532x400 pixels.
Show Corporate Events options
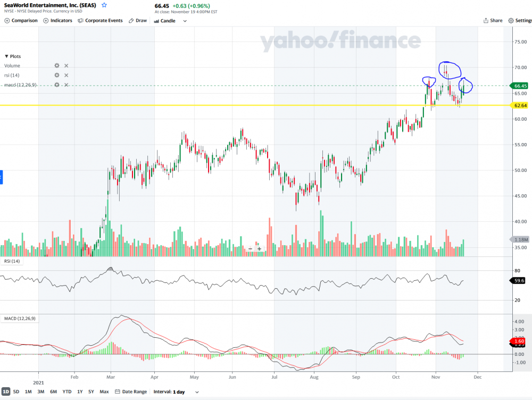pyautogui.click(x=100, y=21)
